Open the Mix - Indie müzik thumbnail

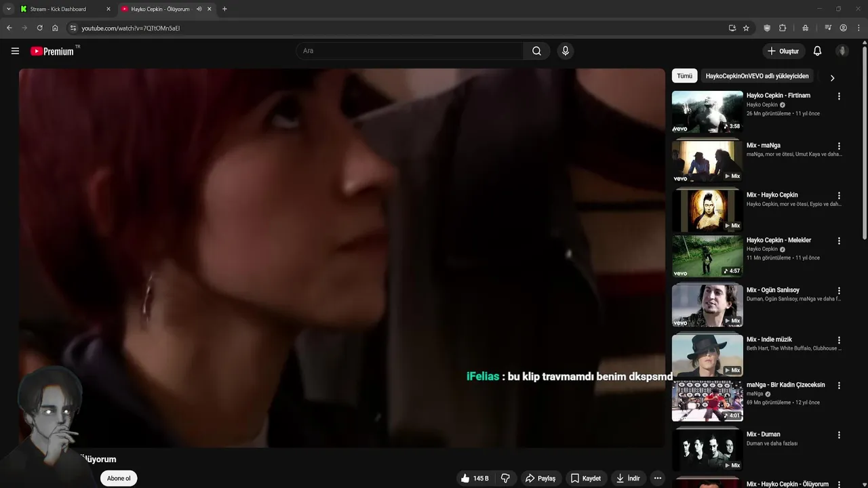point(707,355)
